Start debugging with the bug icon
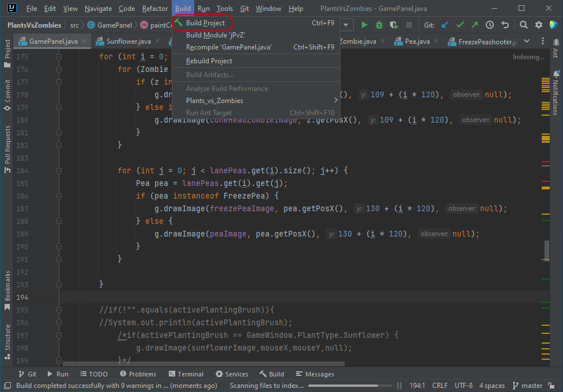Viewport: 563px width, 392px height. point(379,25)
